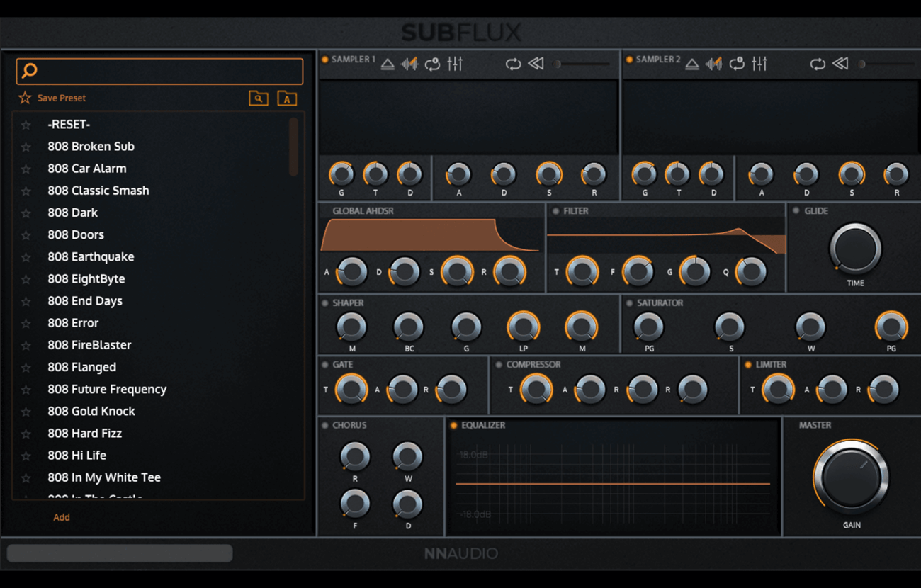Viewport: 921px width, 588px height.
Task: Click the Sampler 2 reverse playback icon
Action: [840, 64]
